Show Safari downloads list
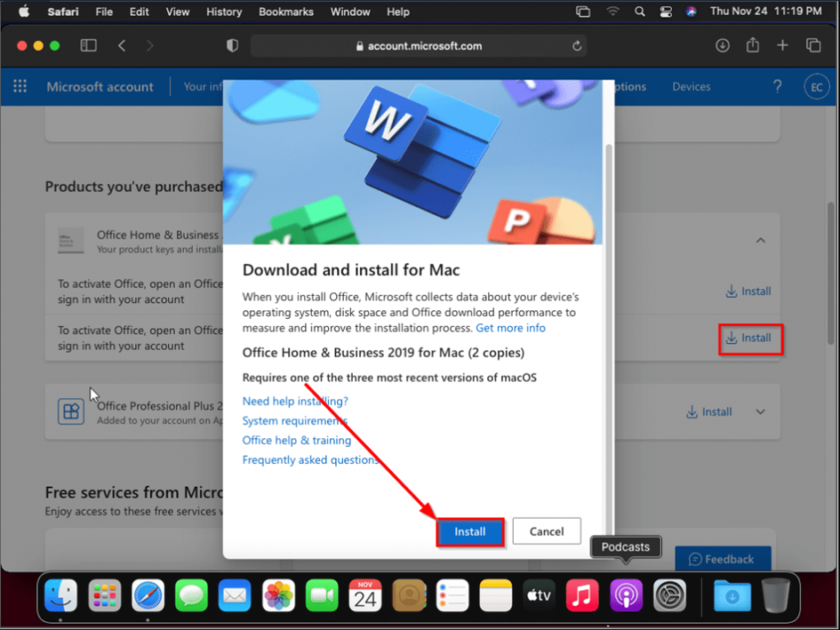Image resolution: width=840 pixels, height=630 pixels. pos(722,45)
